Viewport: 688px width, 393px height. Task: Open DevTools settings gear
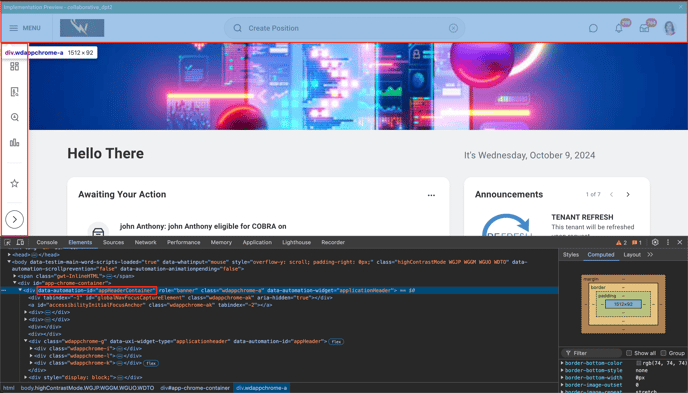(x=655, y=242)
